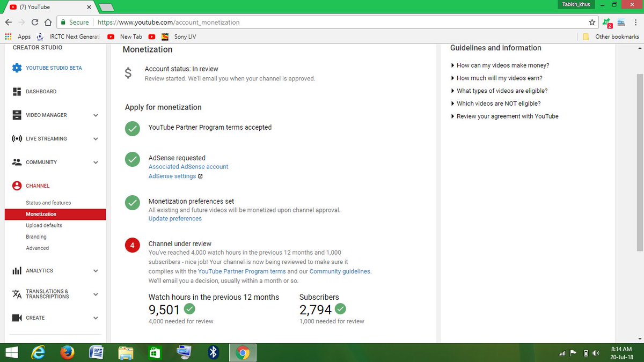644x362 pixels.
Task: Select the Community people icon
Action: tap(17, 162)
